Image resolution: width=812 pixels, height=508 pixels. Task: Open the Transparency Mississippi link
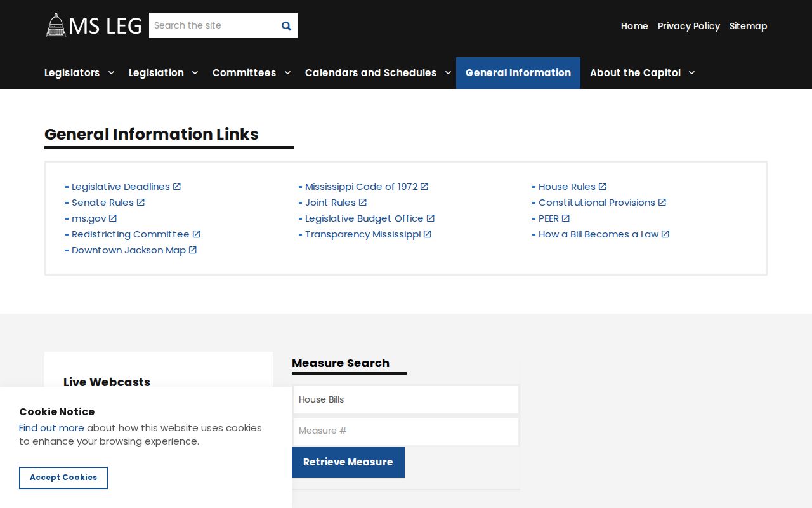click(x=363, y=234)
